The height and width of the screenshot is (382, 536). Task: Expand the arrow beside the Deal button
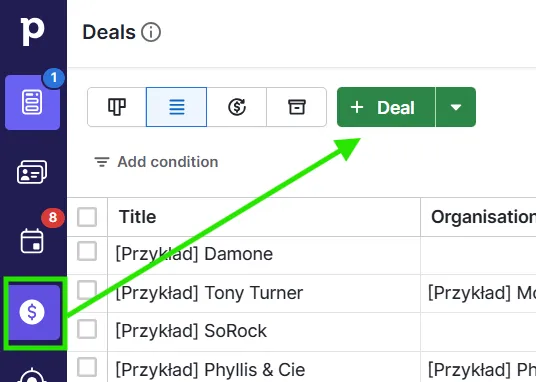[456, 107]
